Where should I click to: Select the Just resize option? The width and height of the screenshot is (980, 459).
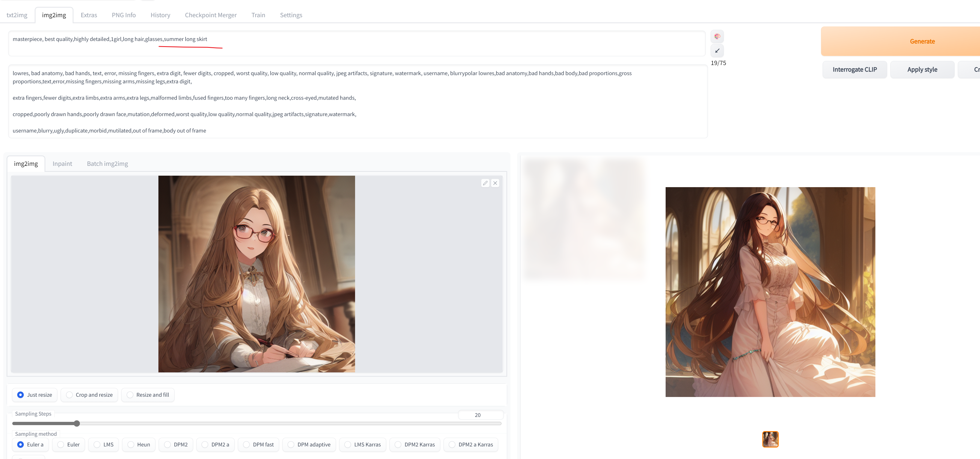click(x=35, y=395)
